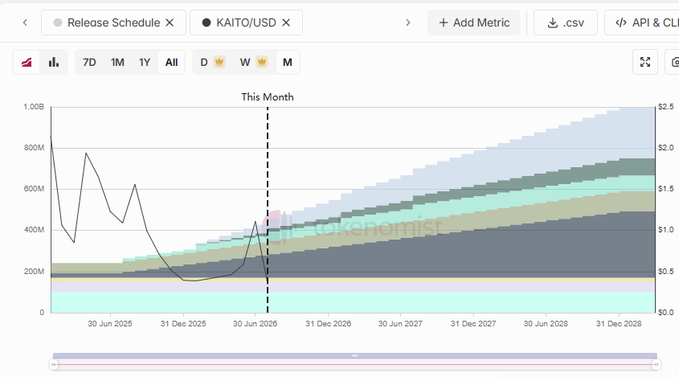
Task: Click the This Month label above chart
Action: click(268, 97)
